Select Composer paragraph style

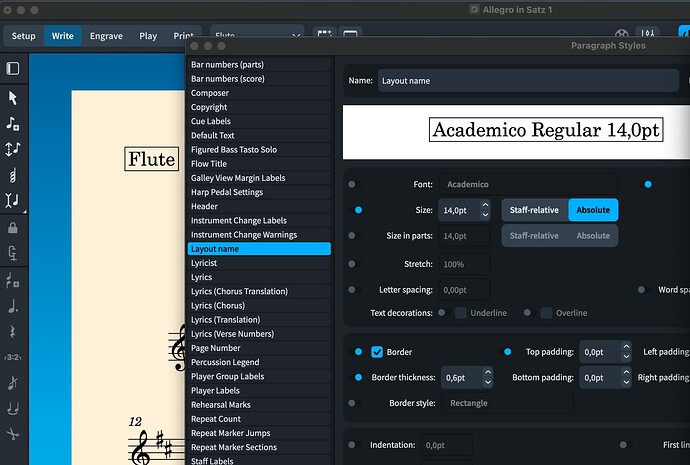(259, 93)
